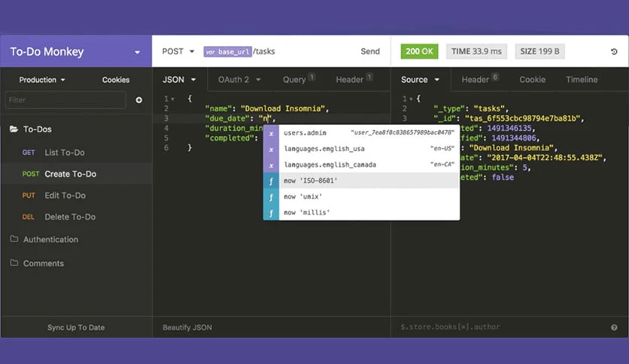
Task: Click the SIZE 199 B tag
Action: pyautogui.click(x=539, y=51)
